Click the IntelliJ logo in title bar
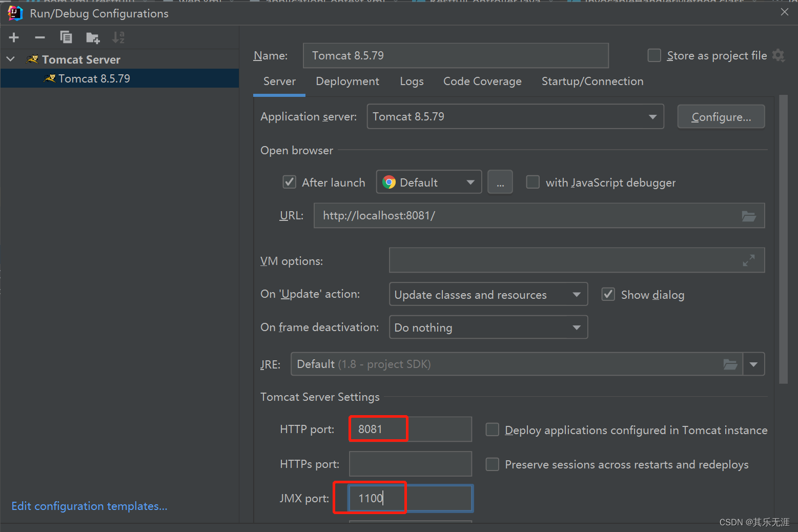 pyautogui.click(x=15, y=13)
